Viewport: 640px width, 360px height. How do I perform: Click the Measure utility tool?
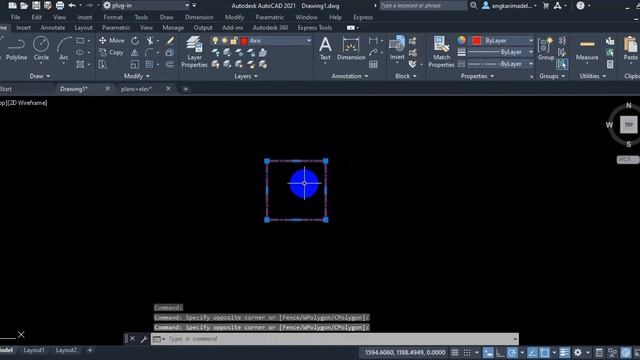tap(587, 49)
